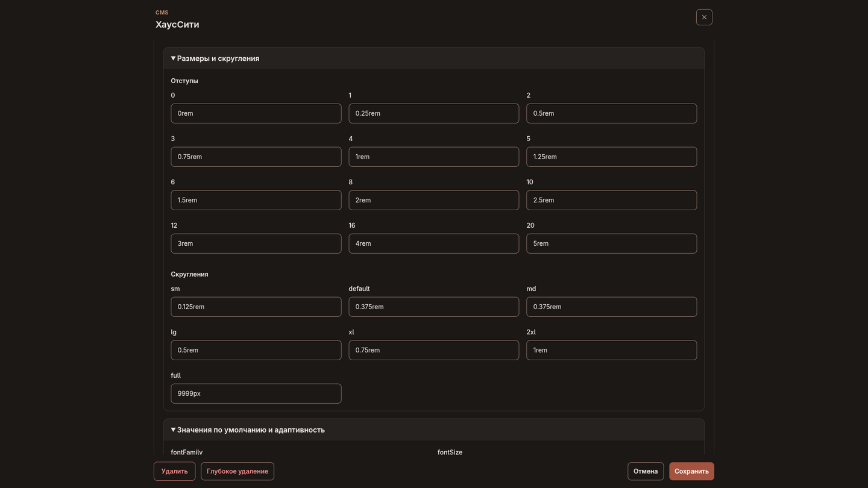Save changes with the Сохранить button
The image size is (868, 488).
(x=691, y=471)
